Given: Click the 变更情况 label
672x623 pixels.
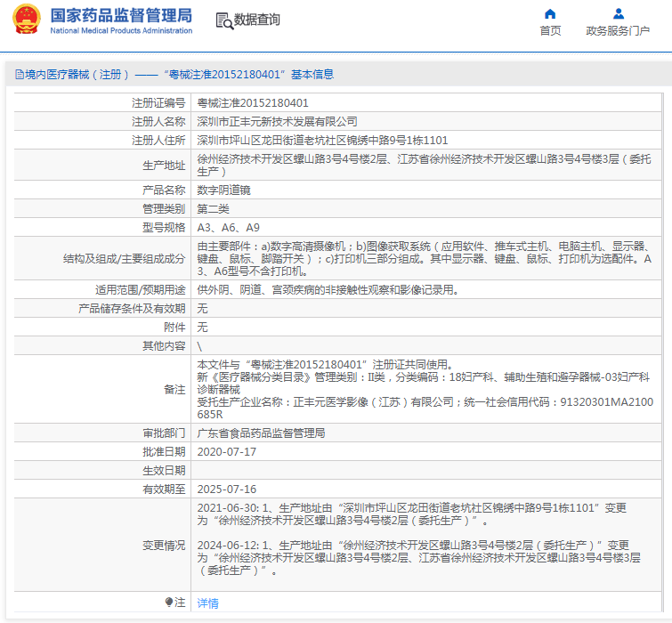Looking at the screenshot, I should [164, 546].
